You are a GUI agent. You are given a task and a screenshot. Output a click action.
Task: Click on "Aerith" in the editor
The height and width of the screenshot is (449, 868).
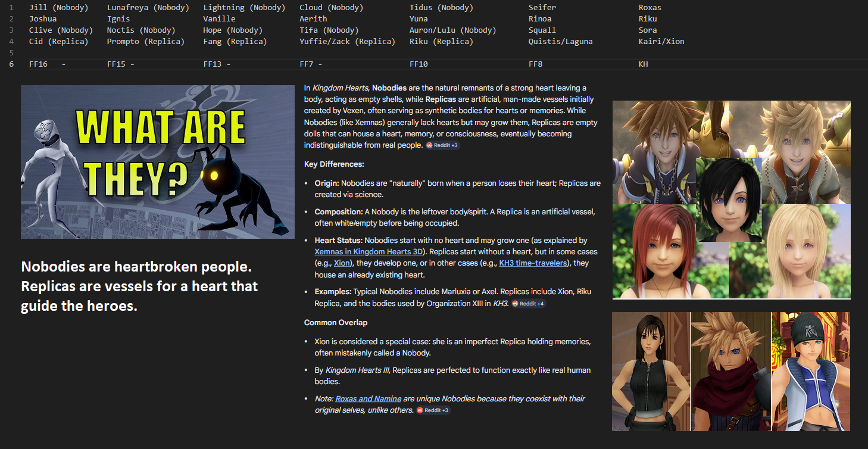(313, 19)
